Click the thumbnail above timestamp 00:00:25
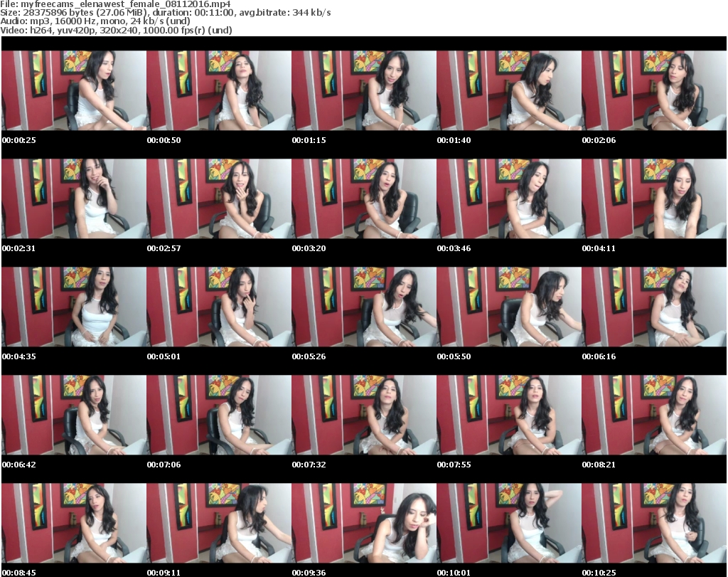 (74, 90)
